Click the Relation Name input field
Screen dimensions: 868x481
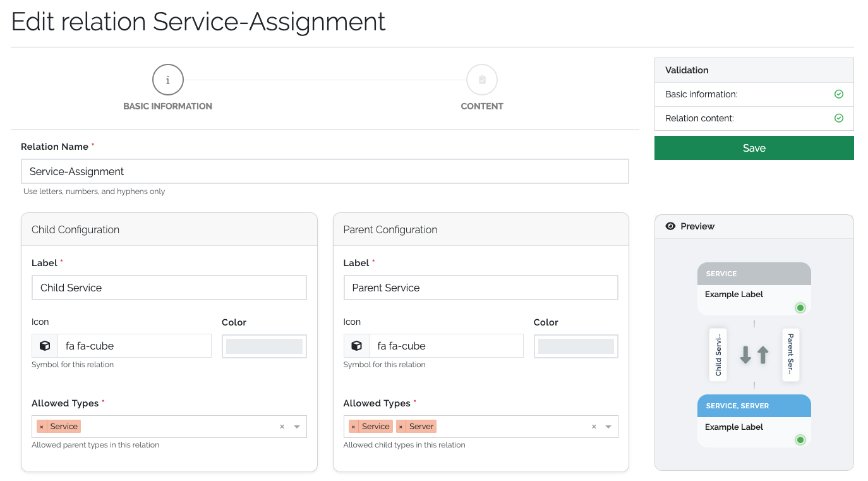(x=325, y=171)
